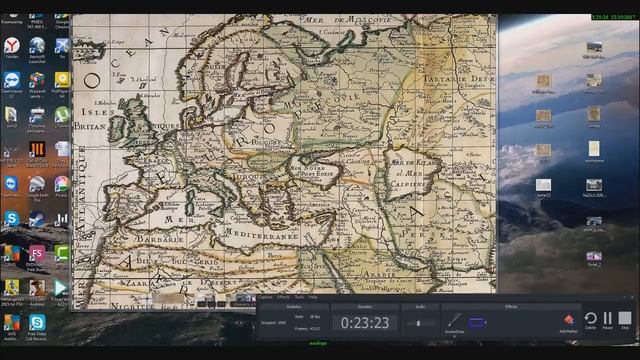Open the Effects menu in recorder

pos(283,298)
